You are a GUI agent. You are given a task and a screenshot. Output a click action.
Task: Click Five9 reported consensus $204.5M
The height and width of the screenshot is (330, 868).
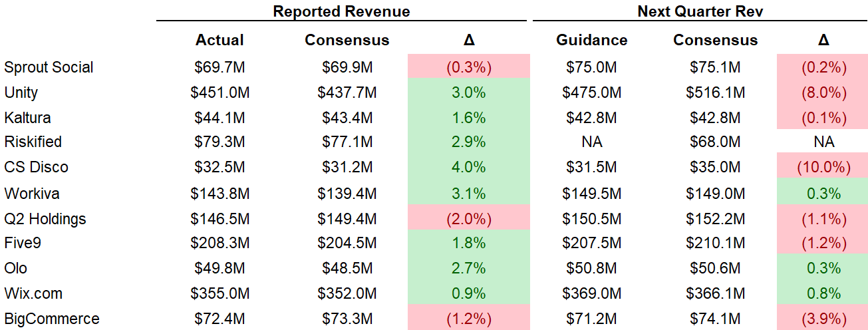[347, 243]
